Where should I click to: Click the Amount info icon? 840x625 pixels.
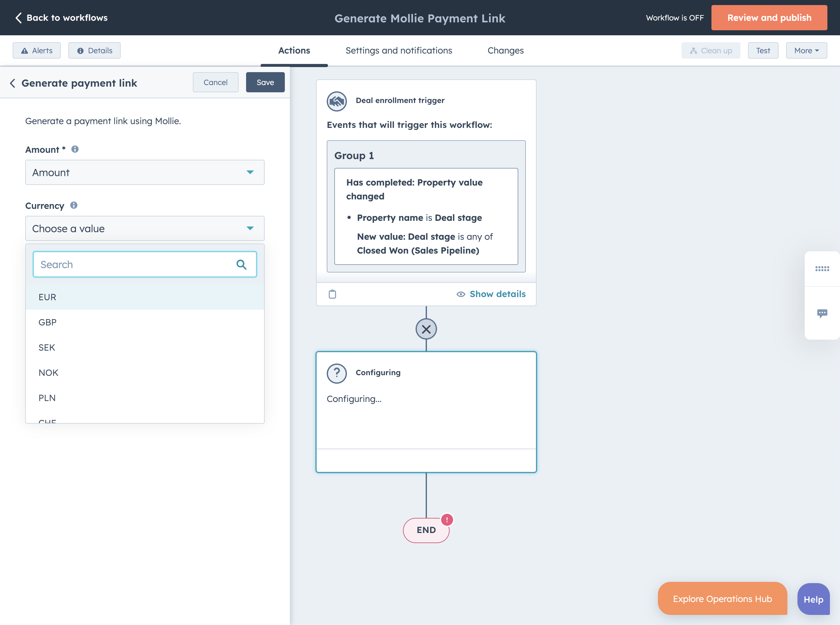pyautogui.click(x=75, y=149)
